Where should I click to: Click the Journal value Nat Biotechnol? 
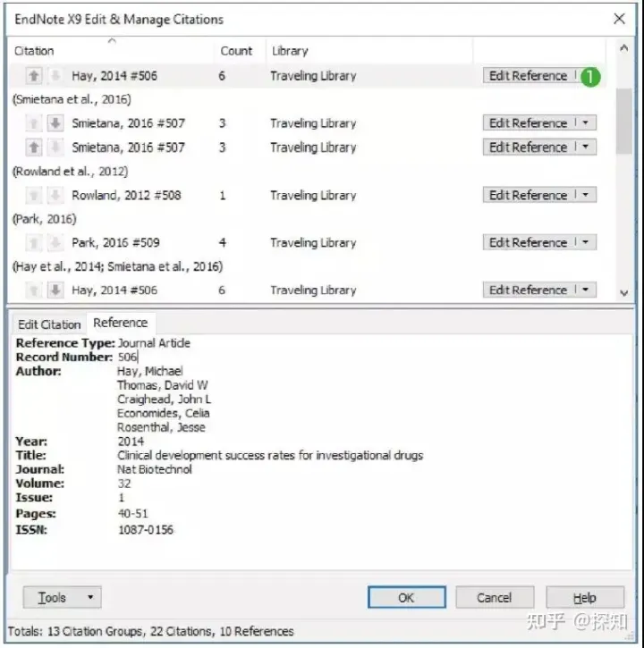click(155, 469)
